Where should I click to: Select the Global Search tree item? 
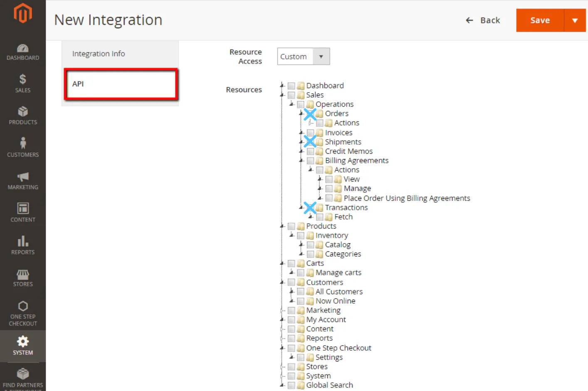[329, 385]
